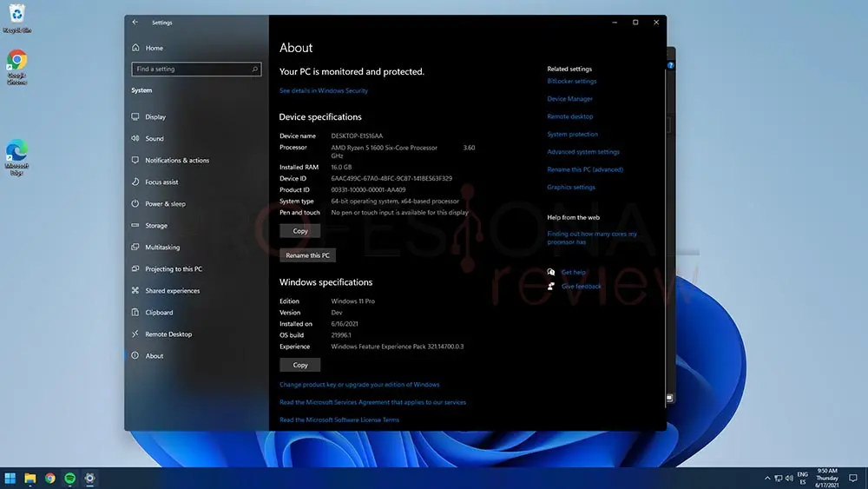
Task: Open Notifications & actions settings
Action: 170,160
